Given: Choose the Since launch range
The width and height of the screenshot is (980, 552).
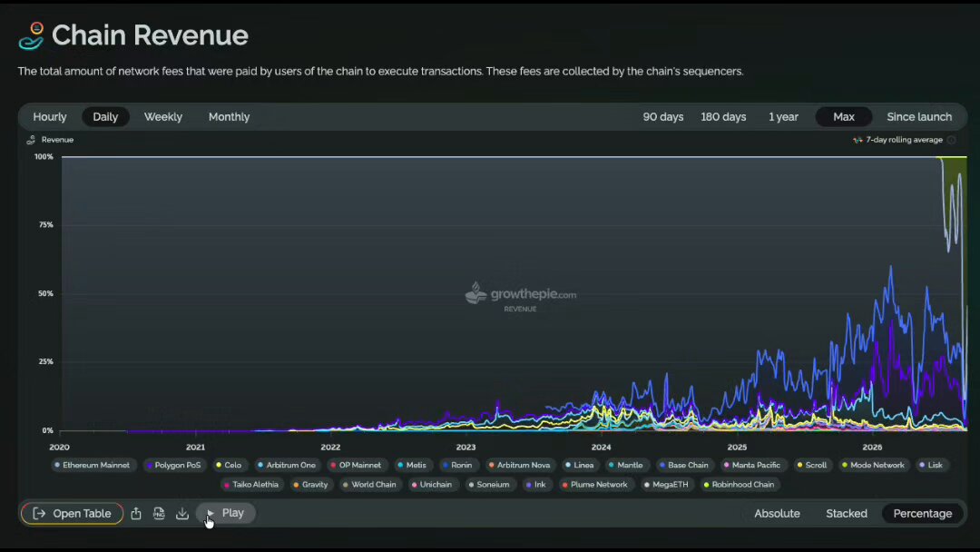Looking at the screenshot, I should click(918, 117).
